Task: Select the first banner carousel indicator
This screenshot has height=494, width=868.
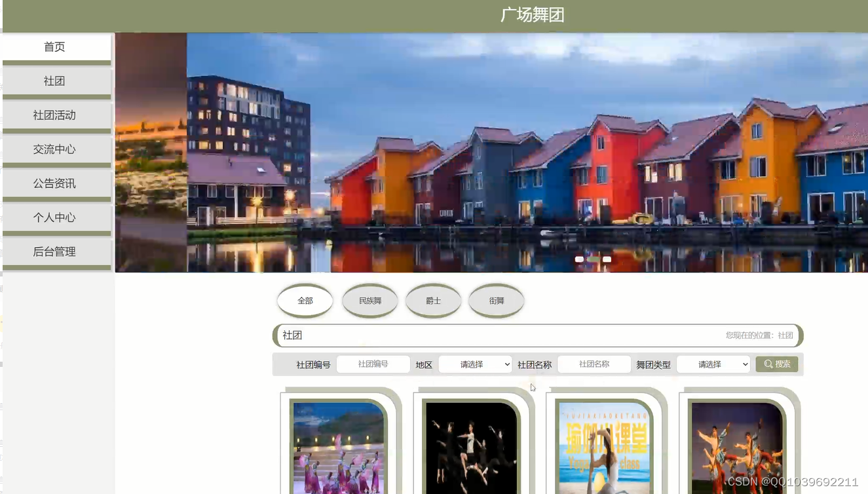Action: coord(579,259)
